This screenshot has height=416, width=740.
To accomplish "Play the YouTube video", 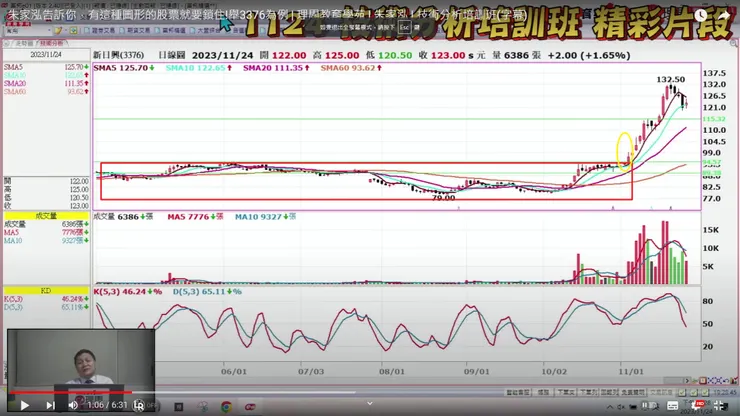I will [25, 405].
